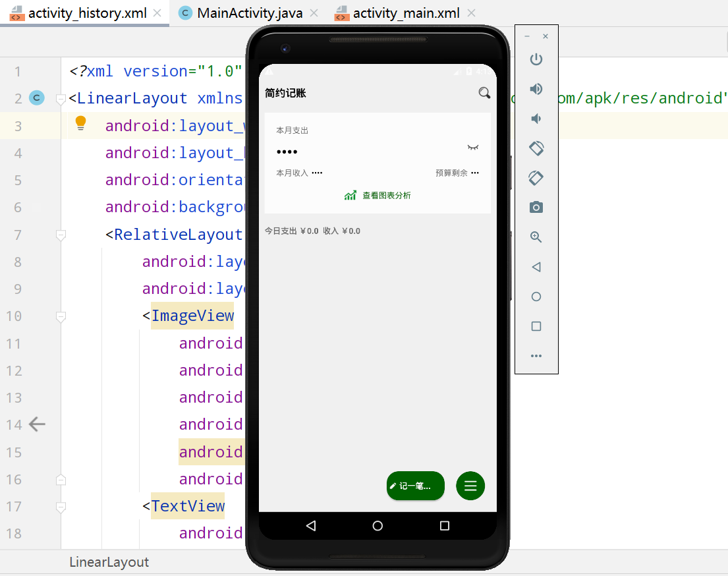Close the activity_main.xml tab
This screenshot has width=728, height=576.
(471, 13)
